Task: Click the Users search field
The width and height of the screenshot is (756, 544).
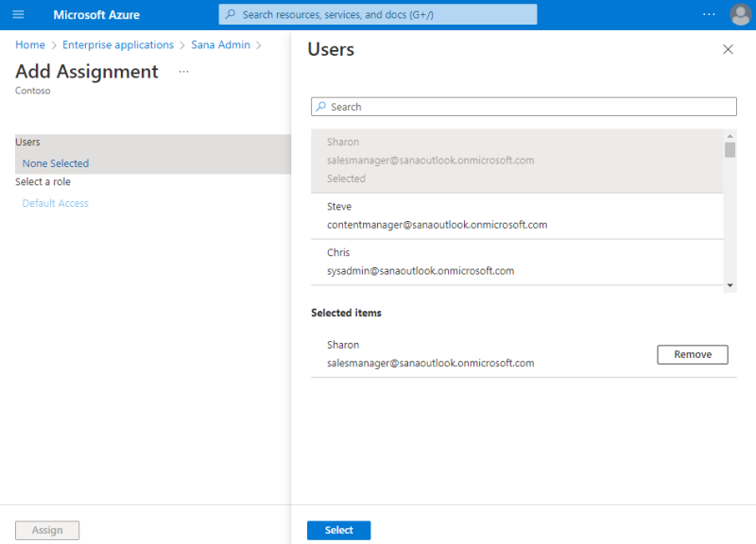Action: [x=529, y=107]
